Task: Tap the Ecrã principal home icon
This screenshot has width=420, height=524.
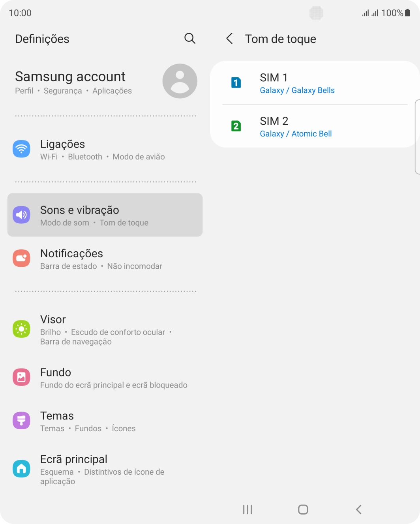Action: click(21, 469)
